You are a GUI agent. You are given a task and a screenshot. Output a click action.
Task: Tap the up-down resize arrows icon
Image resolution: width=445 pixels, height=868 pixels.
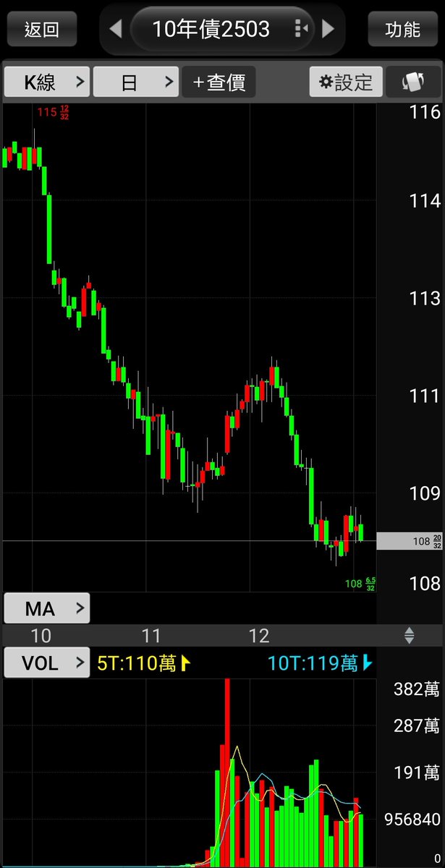[410, 636]
